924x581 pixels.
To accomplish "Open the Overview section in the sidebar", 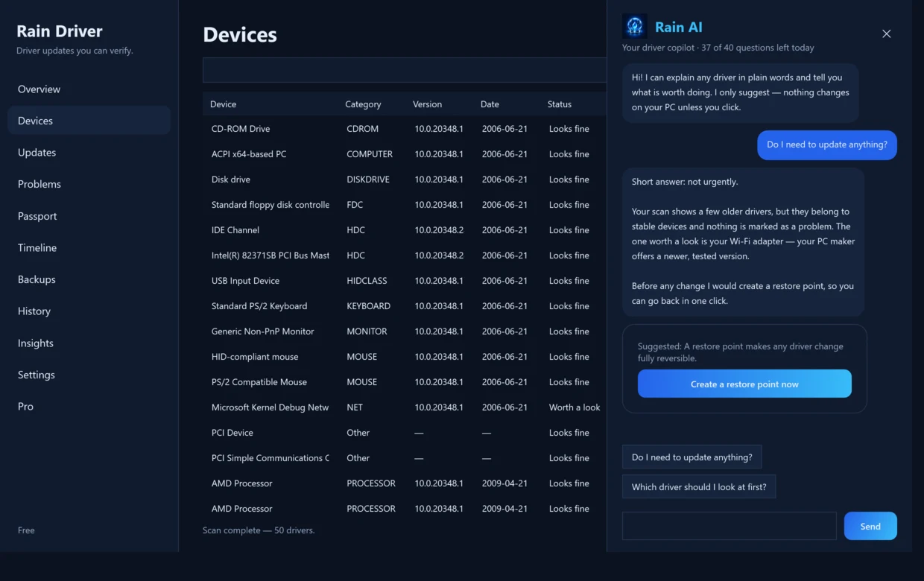I will pos(89,89).
